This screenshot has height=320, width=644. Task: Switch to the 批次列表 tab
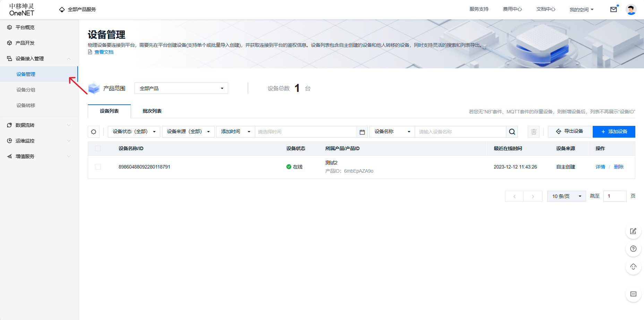pyautogui.click(x=151, y=111)
